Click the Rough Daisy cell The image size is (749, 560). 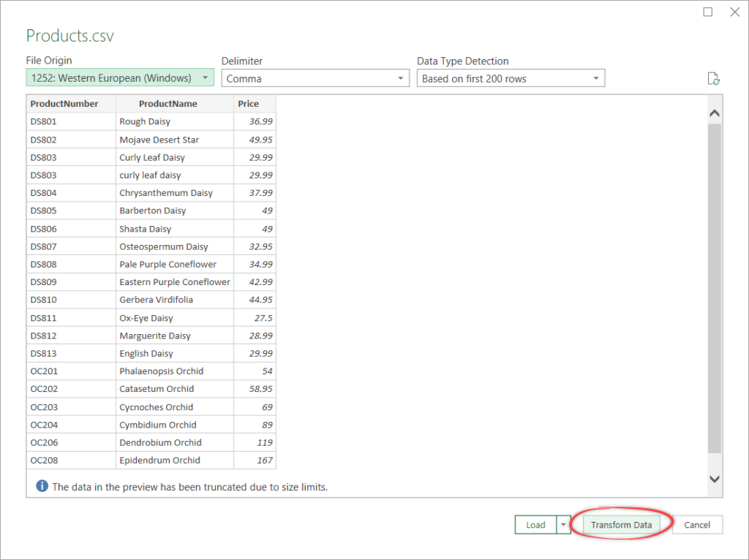click(x=175, y=121)
